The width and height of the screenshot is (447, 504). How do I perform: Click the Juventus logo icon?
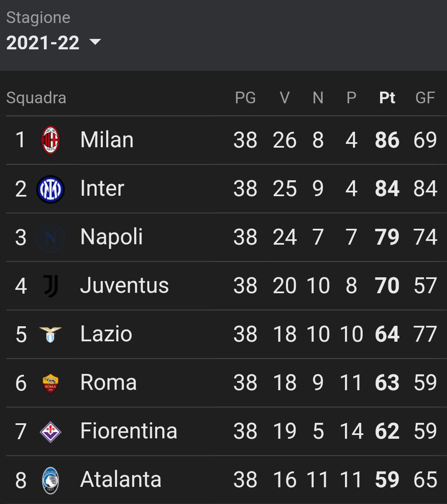pos(51,286)
